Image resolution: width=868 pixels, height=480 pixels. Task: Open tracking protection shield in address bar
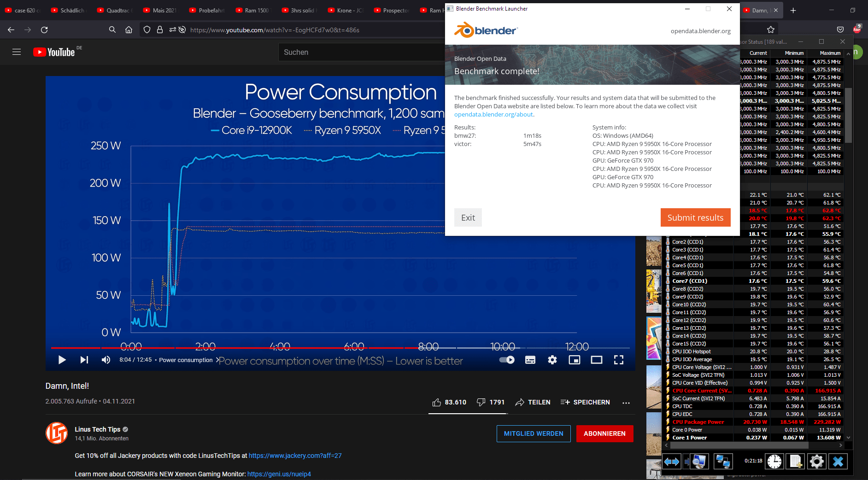[x=147, y=30]
